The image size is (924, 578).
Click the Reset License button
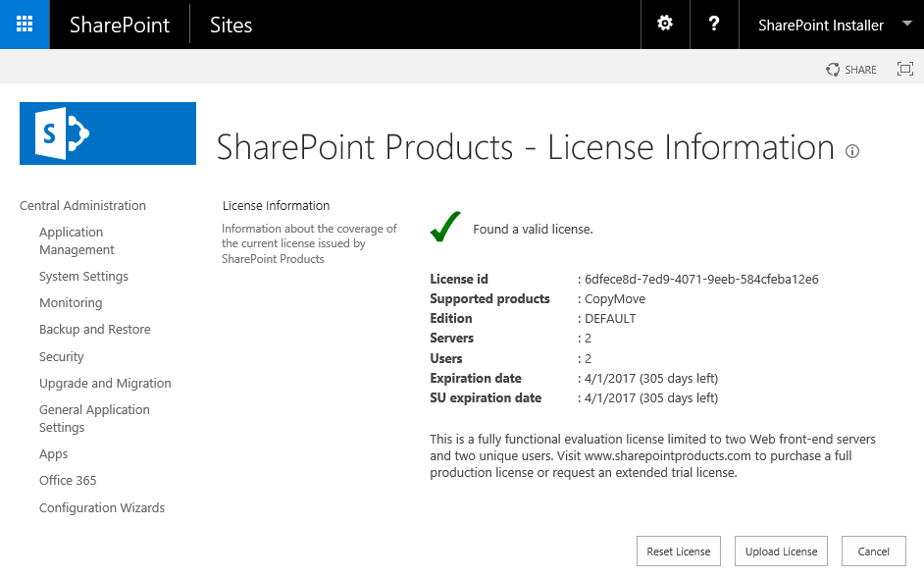pyautogui.click(x=678, y=551)
